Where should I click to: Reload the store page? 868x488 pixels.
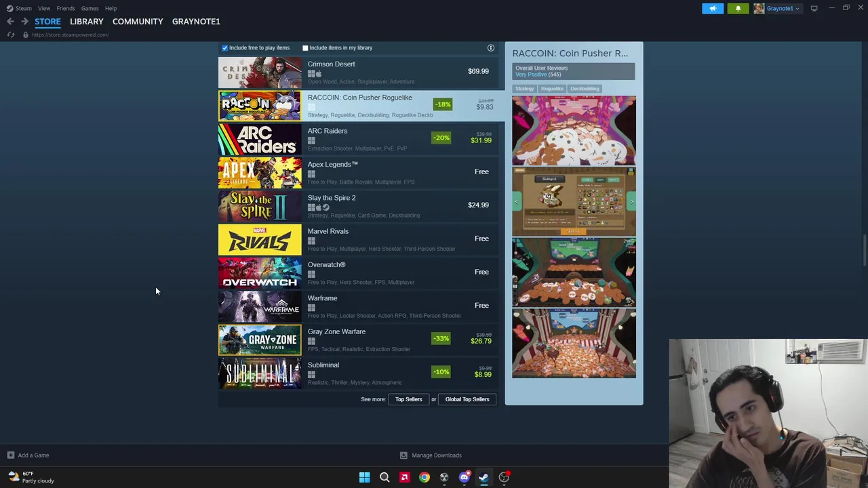point(10,35)
